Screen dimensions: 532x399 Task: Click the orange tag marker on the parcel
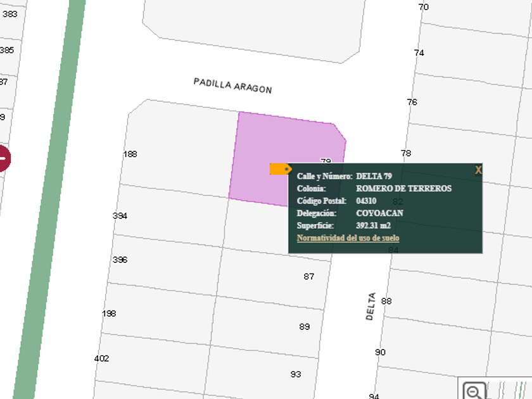tap(281, 169)
